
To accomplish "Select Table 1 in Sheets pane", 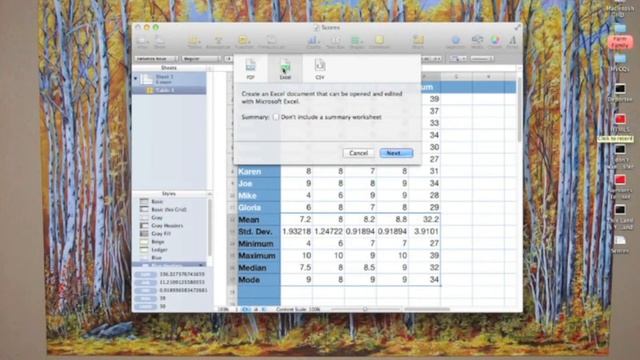I will pyautogui.click(x=169, y=90).
